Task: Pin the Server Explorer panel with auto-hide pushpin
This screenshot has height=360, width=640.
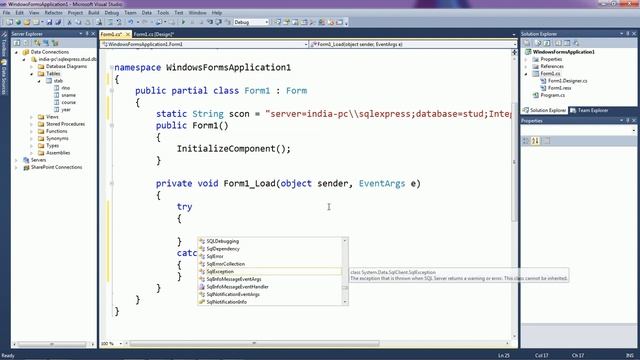Action: click(87, 34)
